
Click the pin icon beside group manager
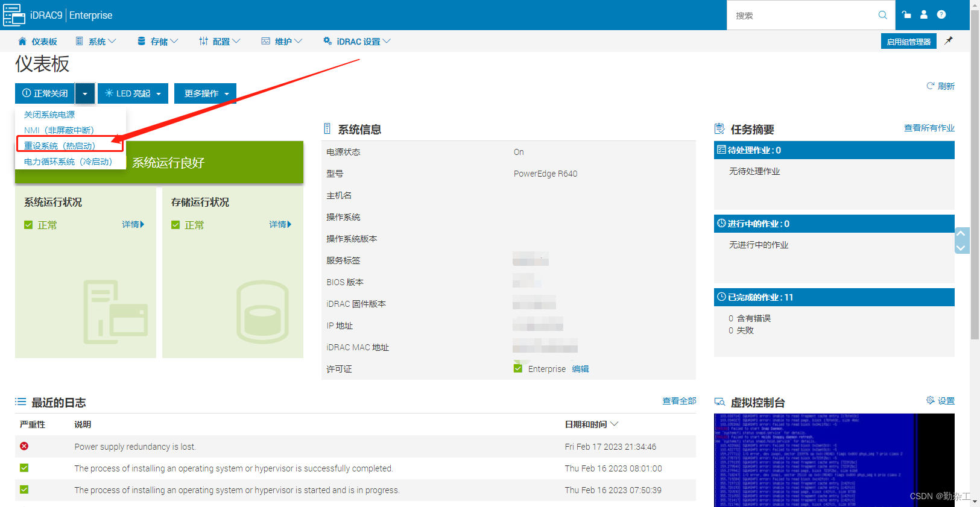pos(949,41)
